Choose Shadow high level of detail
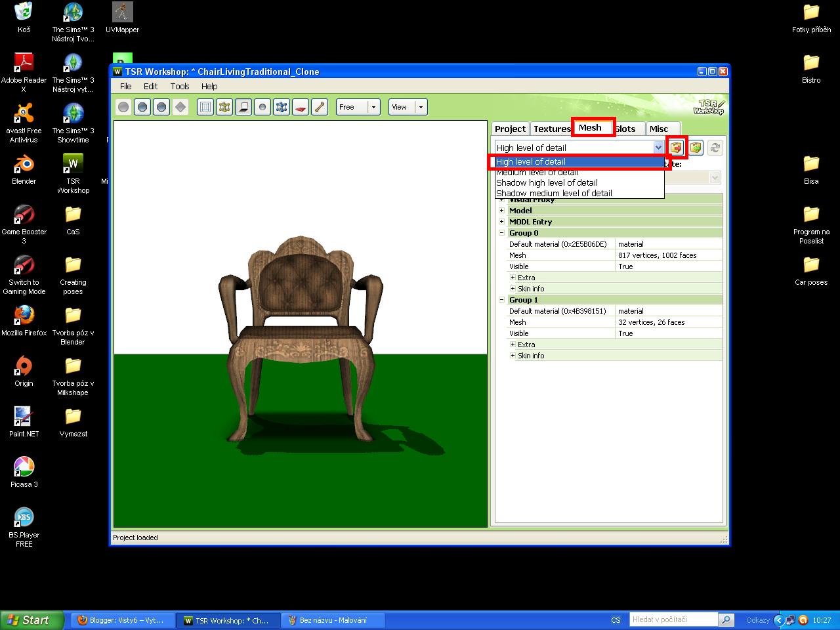The width and height of the screenshot is (840, 630). (579, 182)
